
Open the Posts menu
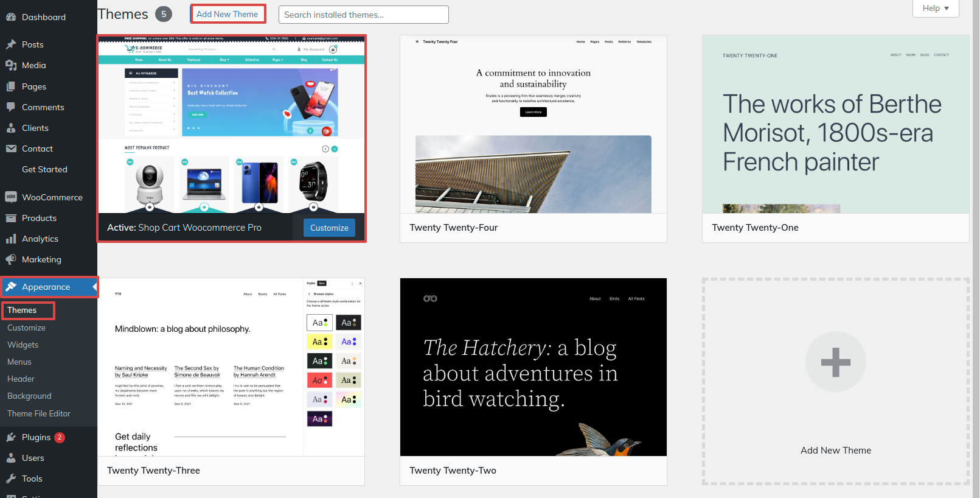pos(49,44)
